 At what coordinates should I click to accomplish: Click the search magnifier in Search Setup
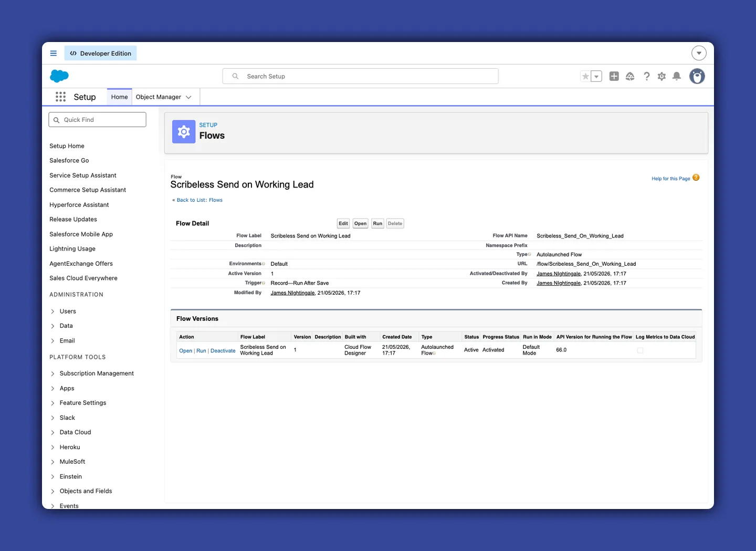[x=235, y=76]
